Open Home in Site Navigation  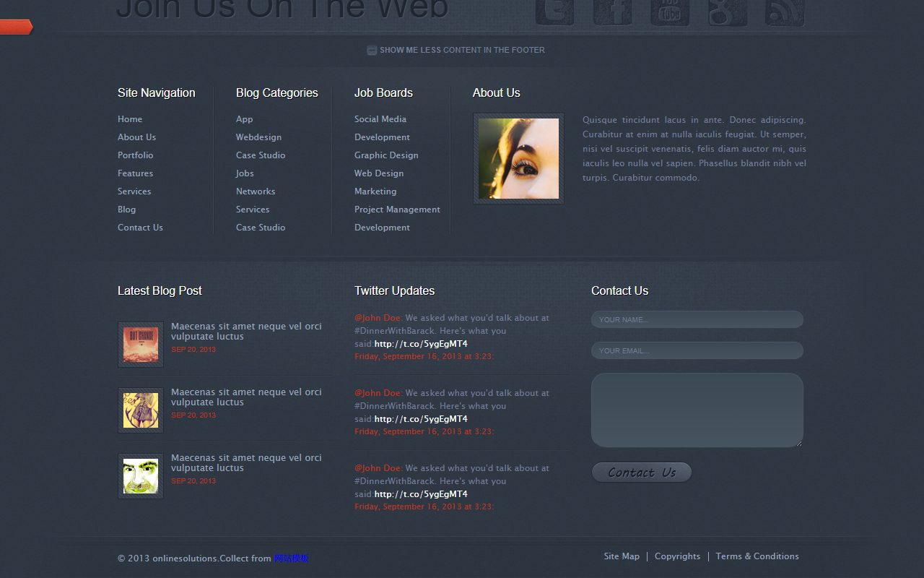[130, 119]
